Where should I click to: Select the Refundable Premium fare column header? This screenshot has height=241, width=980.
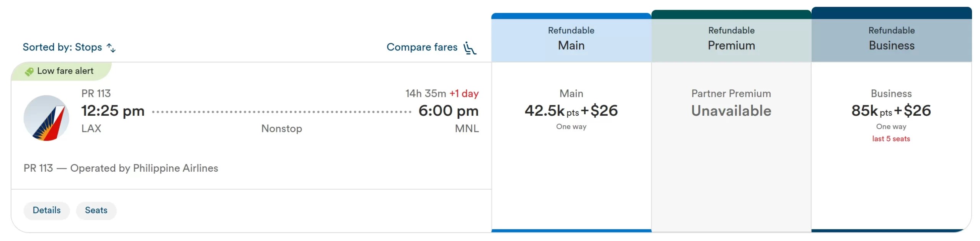[731, 38]
